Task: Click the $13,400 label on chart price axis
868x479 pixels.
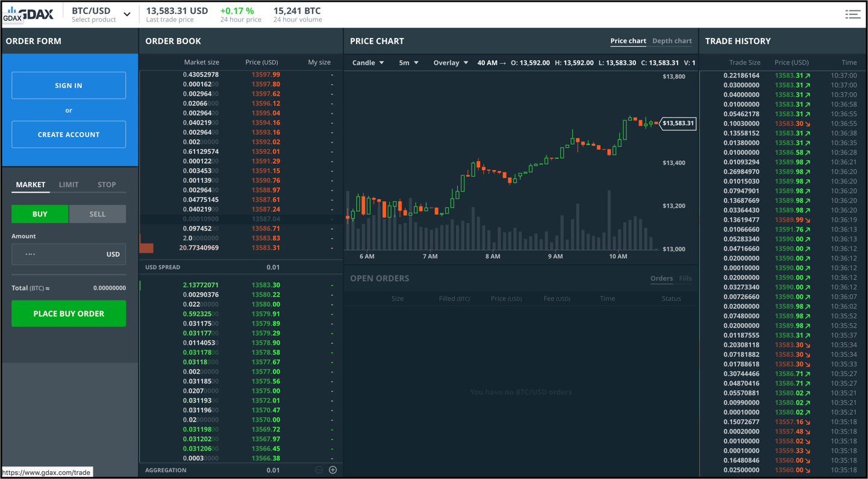Action: pos(673,163)
